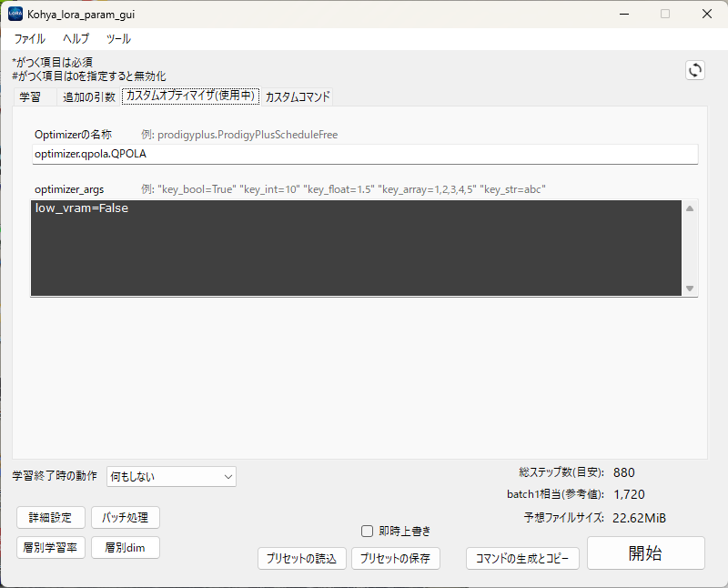Click the low_vram=False text line
This screenshot has width=728, height=588.
(x=82, y=208)
